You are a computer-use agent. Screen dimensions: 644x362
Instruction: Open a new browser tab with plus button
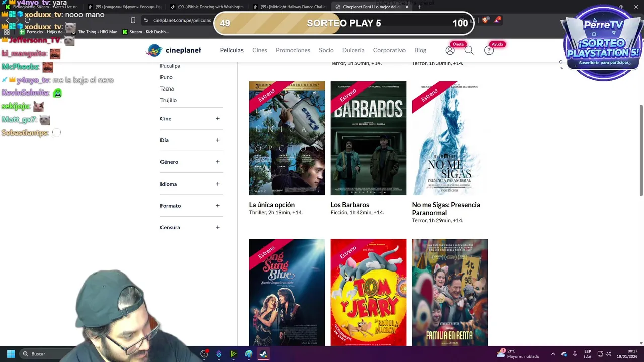coord(419,7)
